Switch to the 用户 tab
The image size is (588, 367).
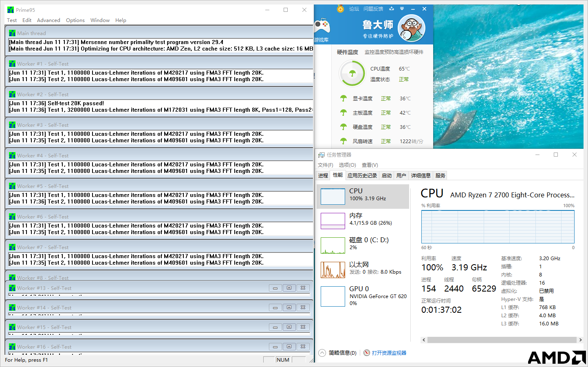coord(401,175)
